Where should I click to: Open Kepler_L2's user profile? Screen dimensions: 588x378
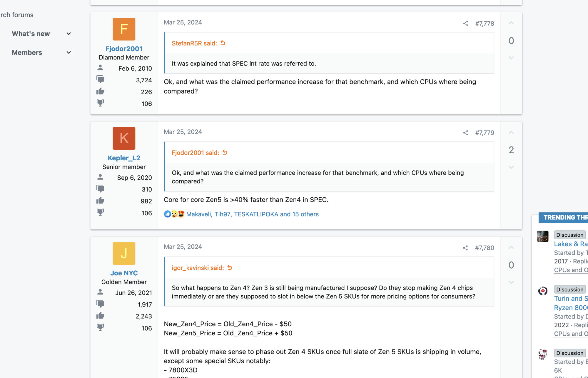(124, 158)
